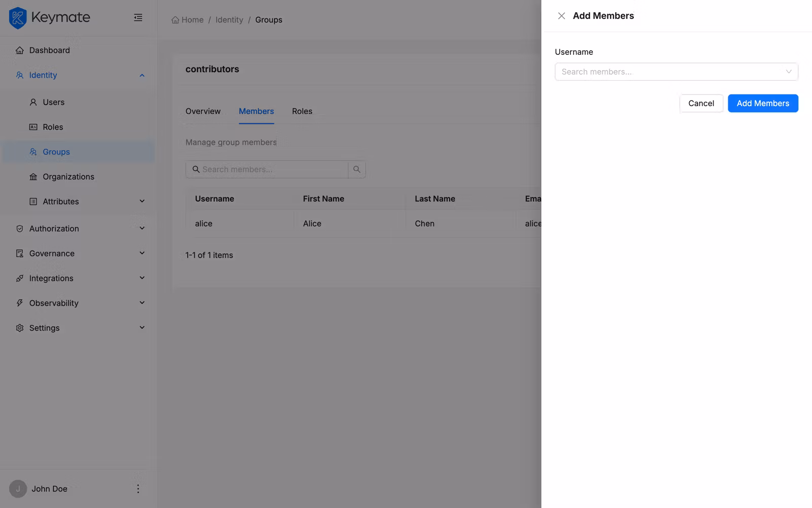The width and height of the screenshot is (812, 508).
Task: Collapse the Identity section chevron
Action: pos(142,75)
